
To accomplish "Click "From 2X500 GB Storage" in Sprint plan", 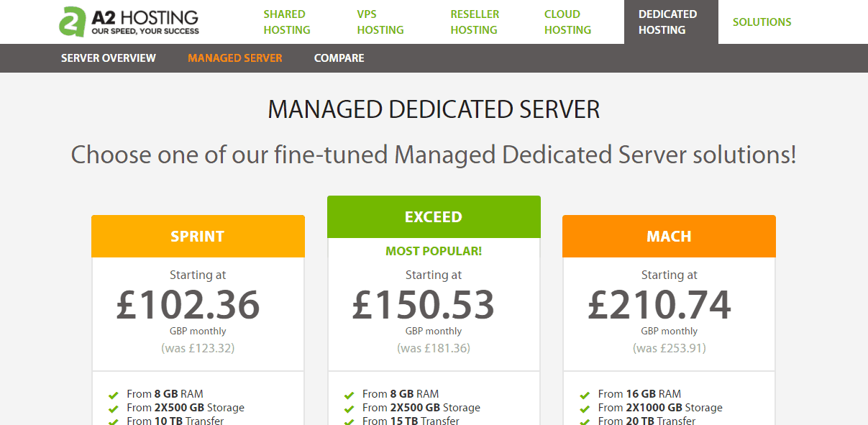I will pyautogui.click(x=186, y=408).
